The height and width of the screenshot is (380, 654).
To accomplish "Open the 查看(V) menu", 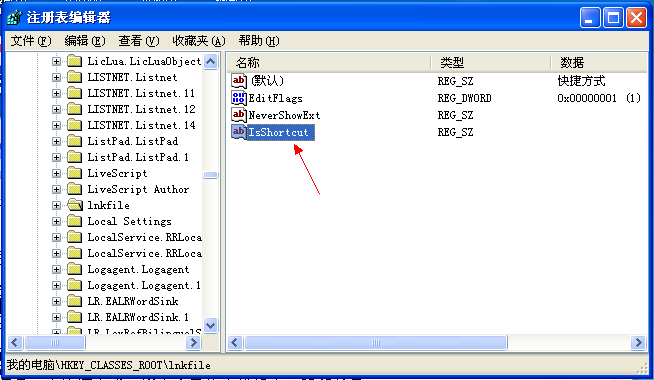I will pyautogui.click(x=138, y=41).
